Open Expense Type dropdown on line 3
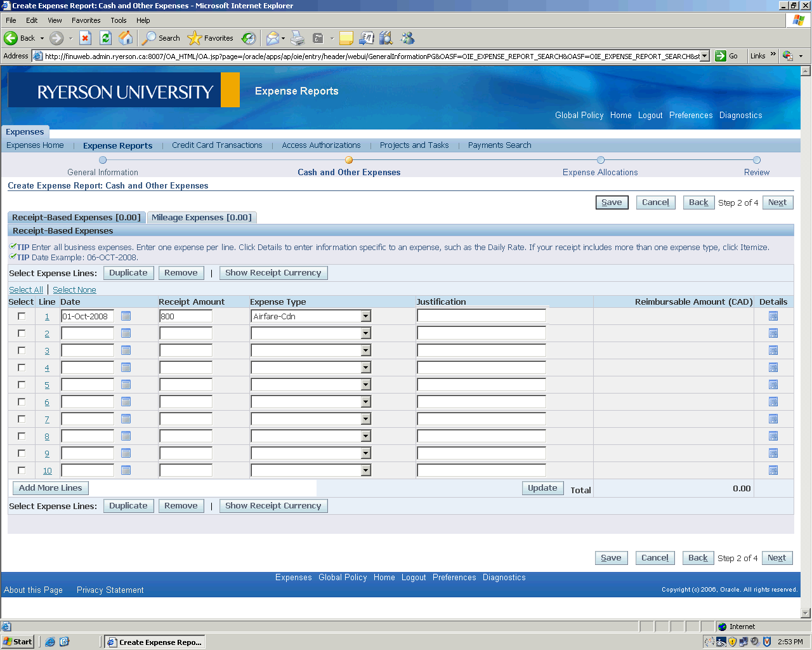This screenshot has height=650, width=812. point(365,350)
